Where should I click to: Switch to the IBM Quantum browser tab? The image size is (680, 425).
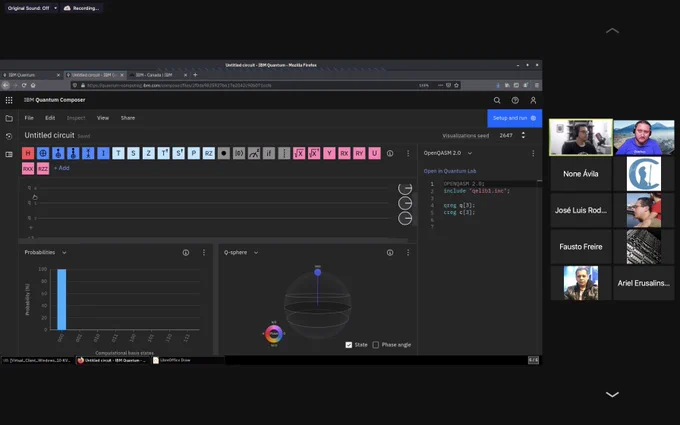click(x=31, y=75)
